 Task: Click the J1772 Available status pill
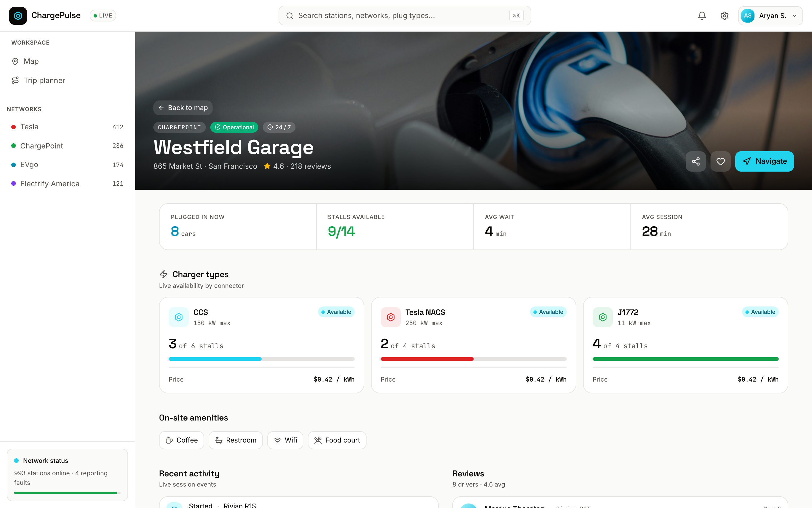pyautogui.click(x=760, y=312)
